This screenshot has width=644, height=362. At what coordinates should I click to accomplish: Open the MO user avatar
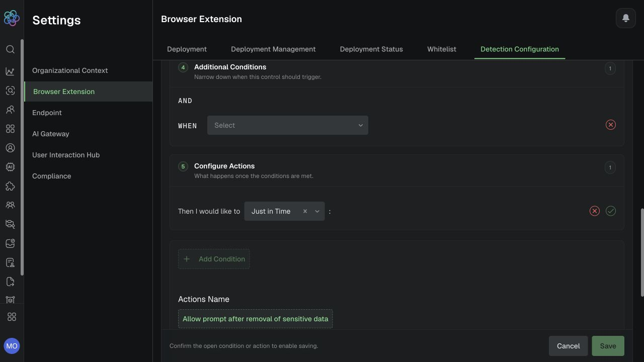12,346
